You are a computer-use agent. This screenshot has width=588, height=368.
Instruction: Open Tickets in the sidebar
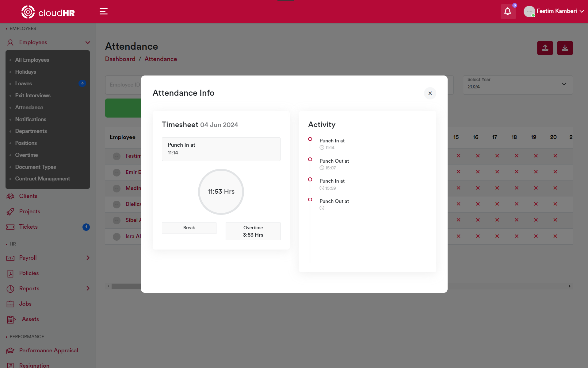point(28,227)
